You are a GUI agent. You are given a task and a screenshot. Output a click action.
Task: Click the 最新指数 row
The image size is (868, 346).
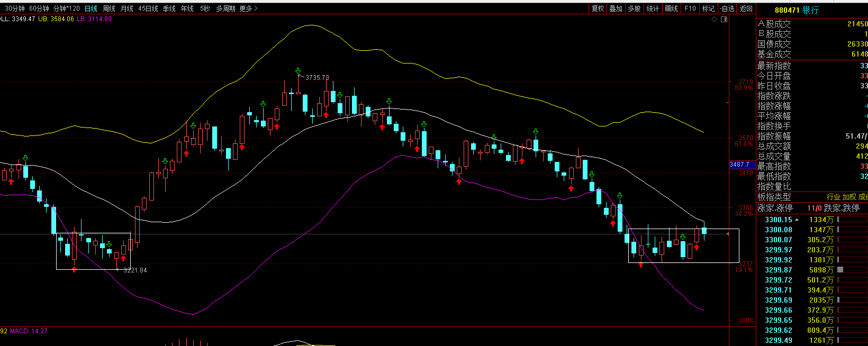point(812,66)
